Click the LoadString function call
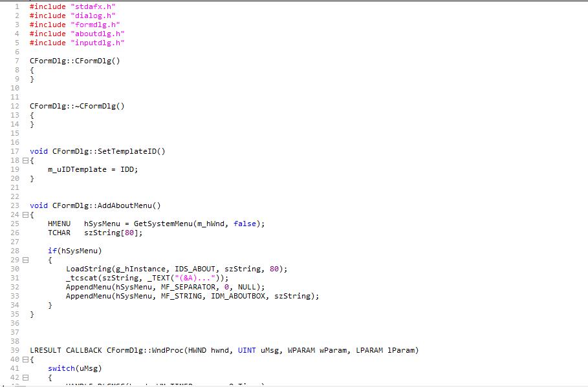 tap(89, 269)
